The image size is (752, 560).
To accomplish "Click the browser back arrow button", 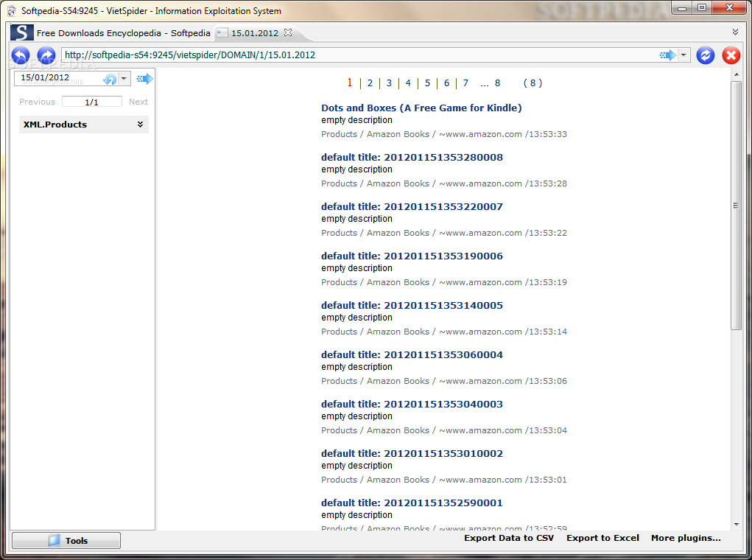I will click(x=20, y=56).
